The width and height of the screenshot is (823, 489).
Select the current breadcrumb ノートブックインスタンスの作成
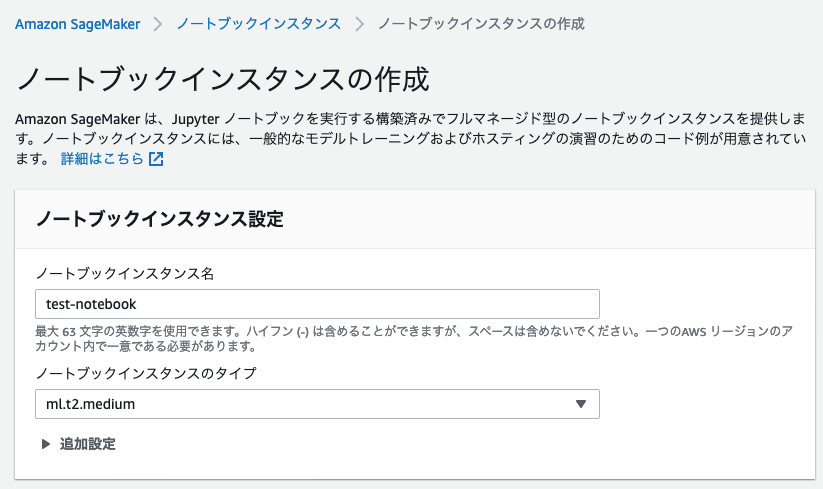pyautogui.click(x=481, y=24)
